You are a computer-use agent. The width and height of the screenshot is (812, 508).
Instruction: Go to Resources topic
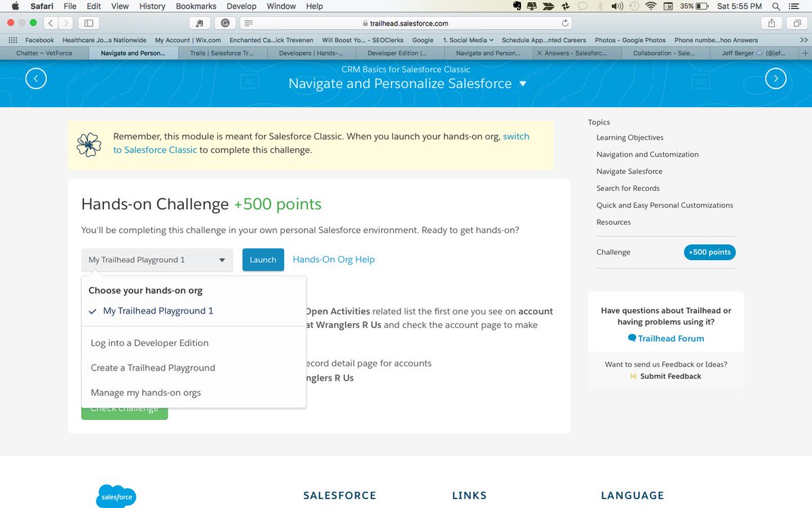(614, 222)
